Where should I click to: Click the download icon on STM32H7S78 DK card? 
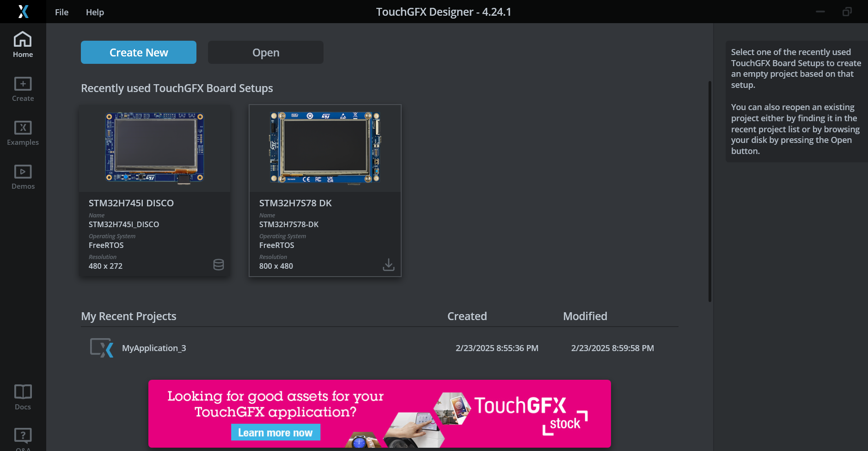pos(389,265)
